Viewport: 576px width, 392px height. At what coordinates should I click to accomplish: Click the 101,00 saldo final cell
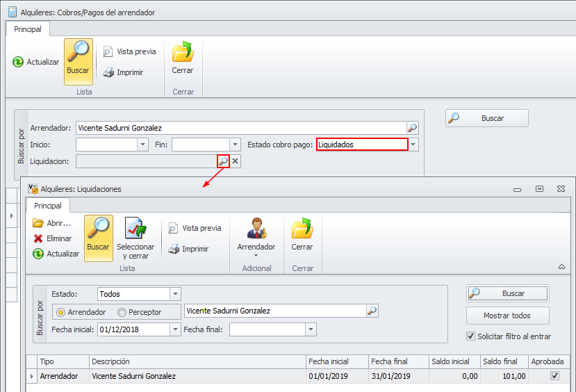tap(504, 376)
